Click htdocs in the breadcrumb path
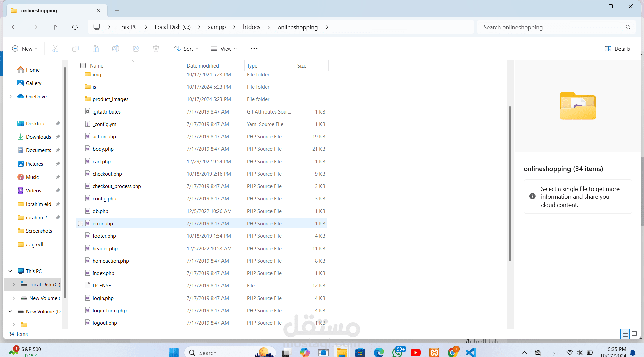 coord(251,27)
